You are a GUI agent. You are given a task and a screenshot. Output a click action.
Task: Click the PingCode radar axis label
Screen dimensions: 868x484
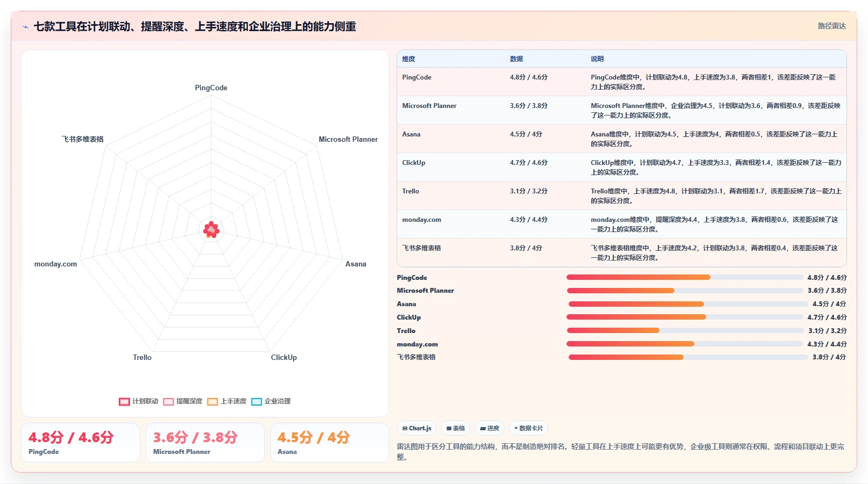coord(211,88)
